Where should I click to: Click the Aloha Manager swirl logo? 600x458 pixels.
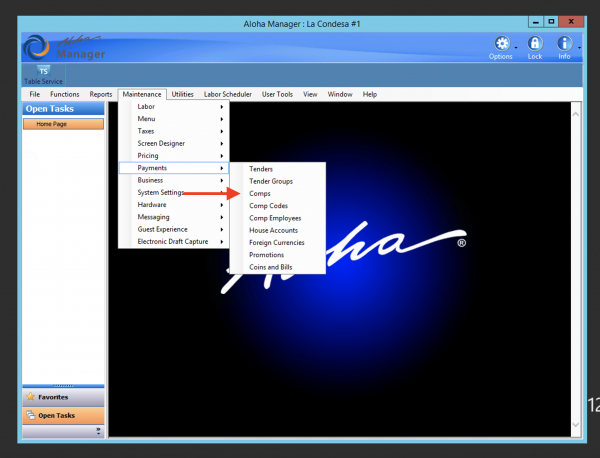point(36,47)
